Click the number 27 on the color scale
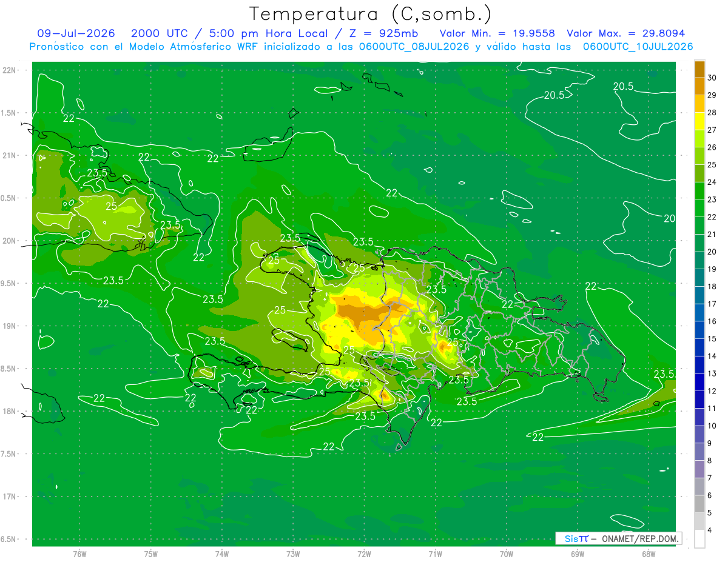 [x=712, y=130]
